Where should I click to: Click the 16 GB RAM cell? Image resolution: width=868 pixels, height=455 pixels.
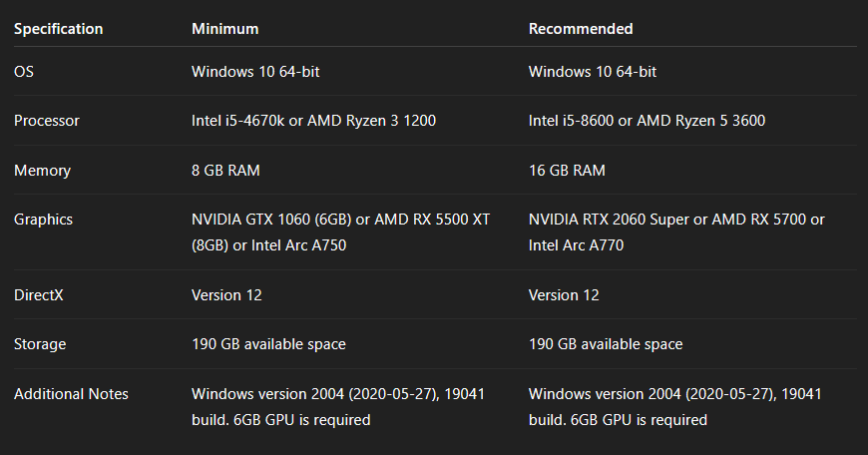[x=567, y=171]
